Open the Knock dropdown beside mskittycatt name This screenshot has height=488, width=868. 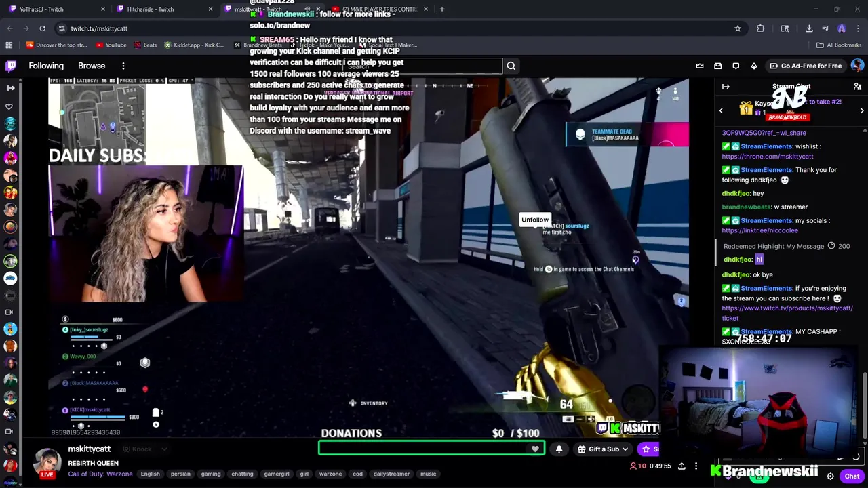(146, 449)
